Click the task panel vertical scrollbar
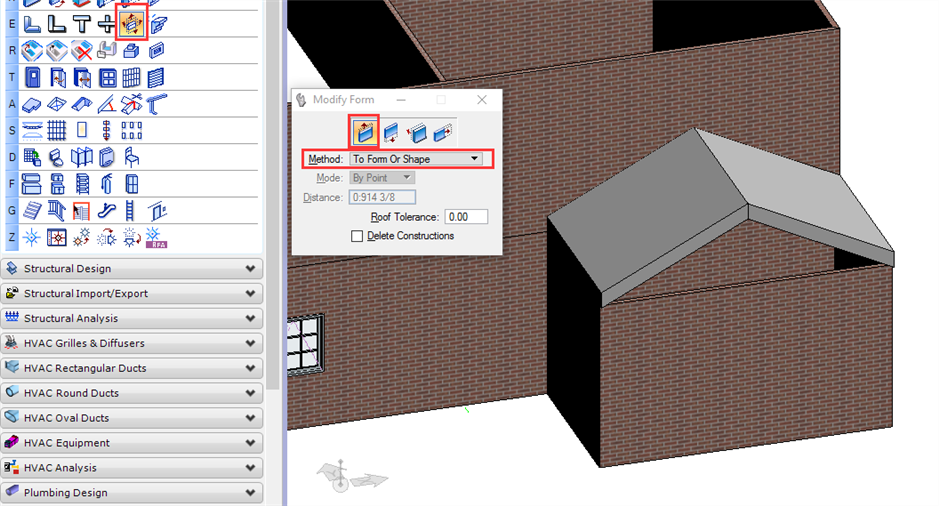 tap(273, 195)
